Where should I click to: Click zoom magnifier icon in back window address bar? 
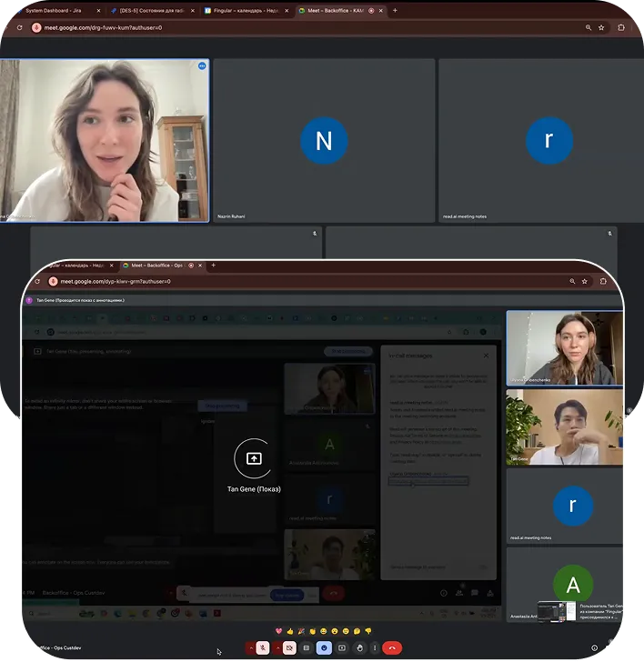point(589,27)
